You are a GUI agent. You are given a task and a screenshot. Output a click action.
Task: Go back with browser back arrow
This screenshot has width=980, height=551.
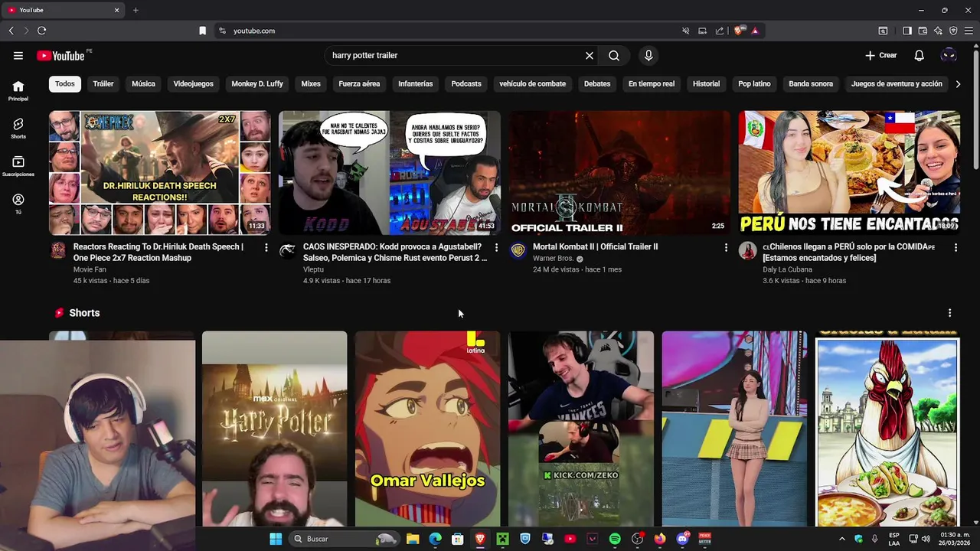pos(11,31)
